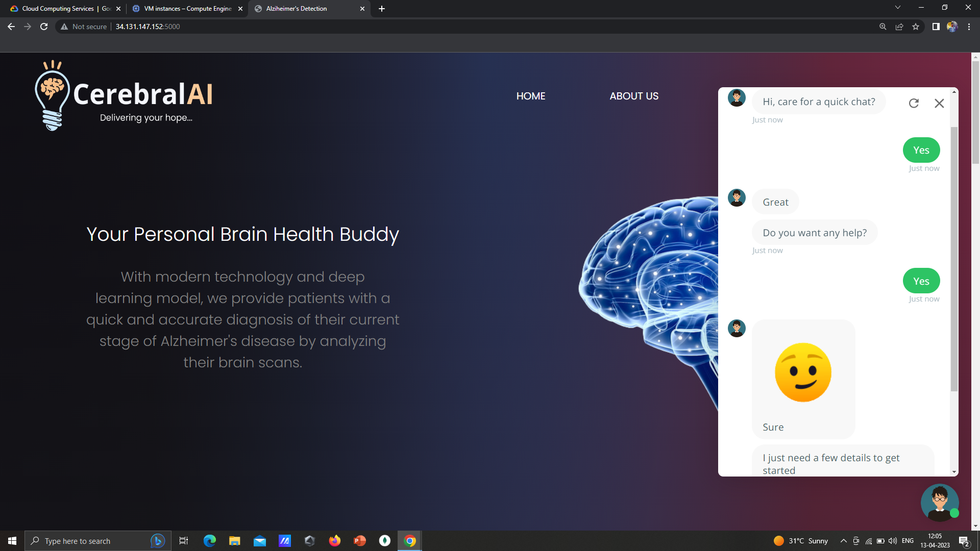980x551 pixels.
Task: Click the share icon in the browser toolbar
Action: pos(899,27)
